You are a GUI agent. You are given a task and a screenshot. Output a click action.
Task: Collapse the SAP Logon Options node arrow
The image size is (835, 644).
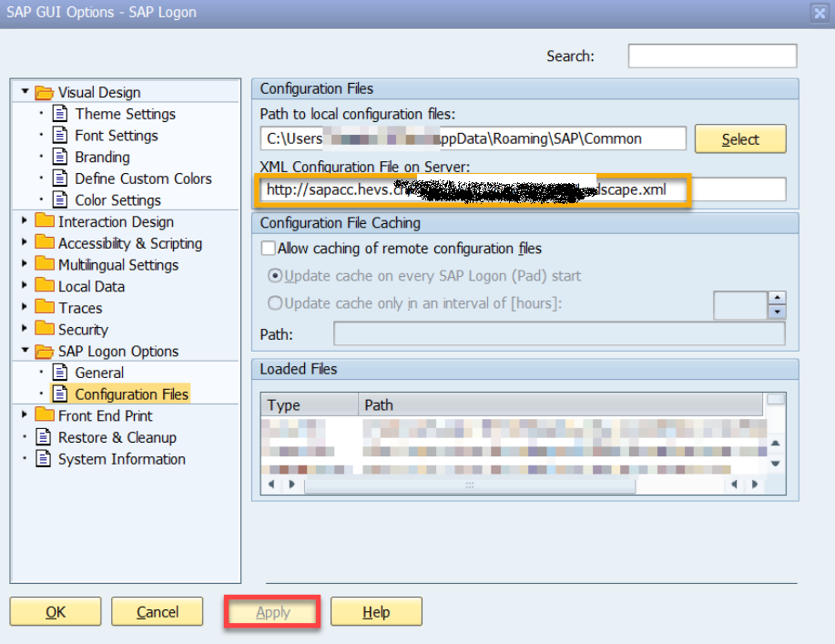point(25,351)
